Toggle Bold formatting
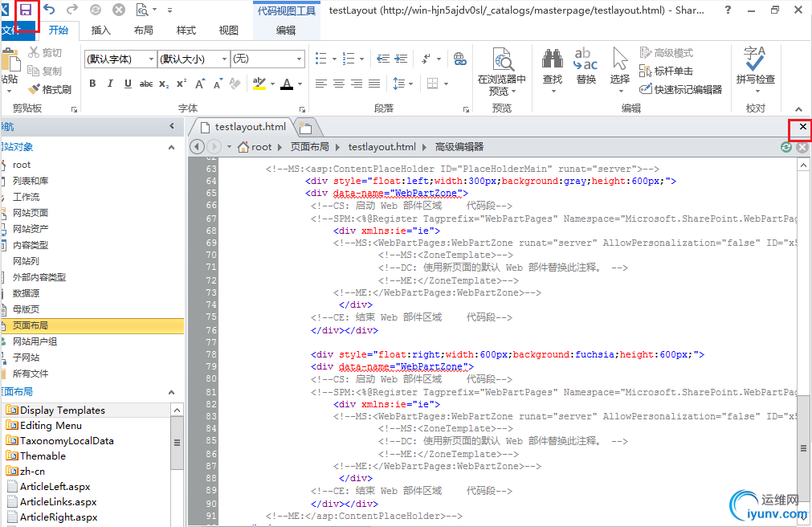Image resolution: width=812 pixels, height=527 pixels. pos(92,84)
